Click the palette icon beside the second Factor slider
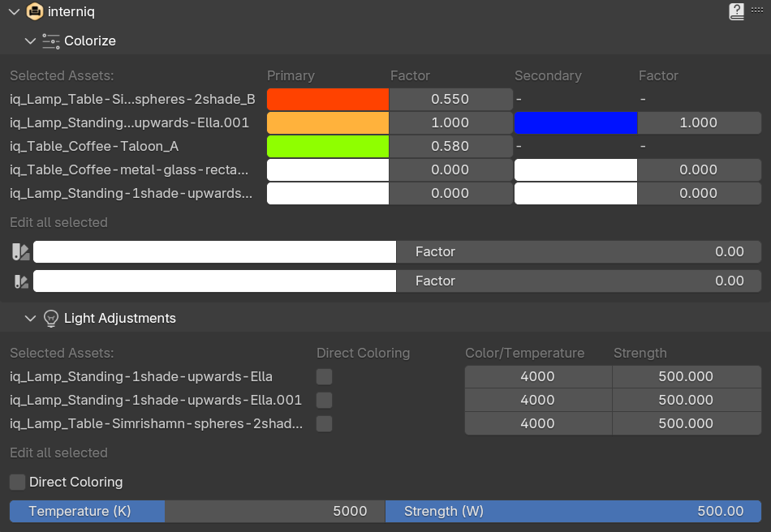Image resolution: width=771 pixels, height=532 pixels. 19,281
